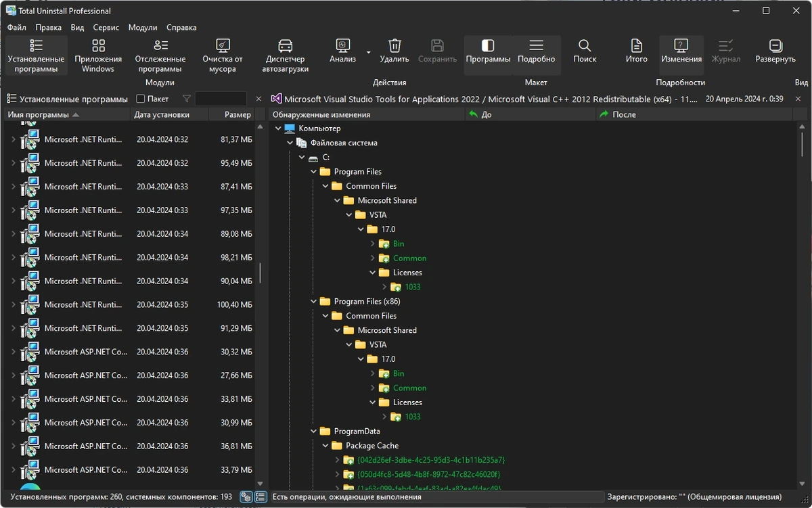The width and height of the screenshot is (812, 508).
Task: Switch to Приложения Windows module
Action: (x=99, y=55)
